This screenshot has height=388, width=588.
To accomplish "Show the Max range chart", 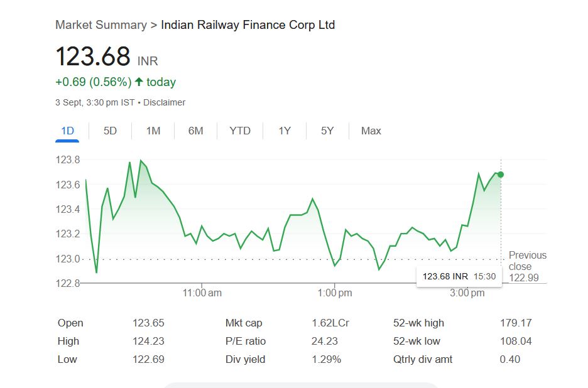I will point(371,131).
